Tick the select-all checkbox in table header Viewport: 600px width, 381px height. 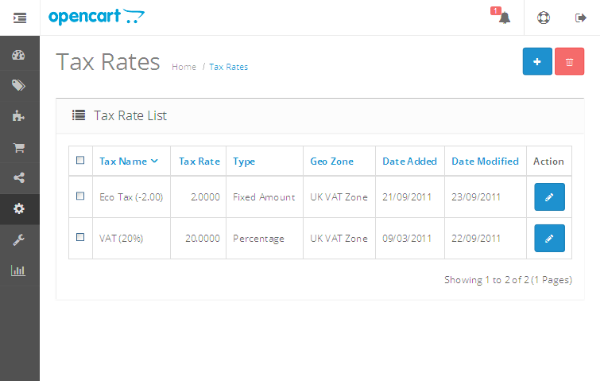coord(80,160)
